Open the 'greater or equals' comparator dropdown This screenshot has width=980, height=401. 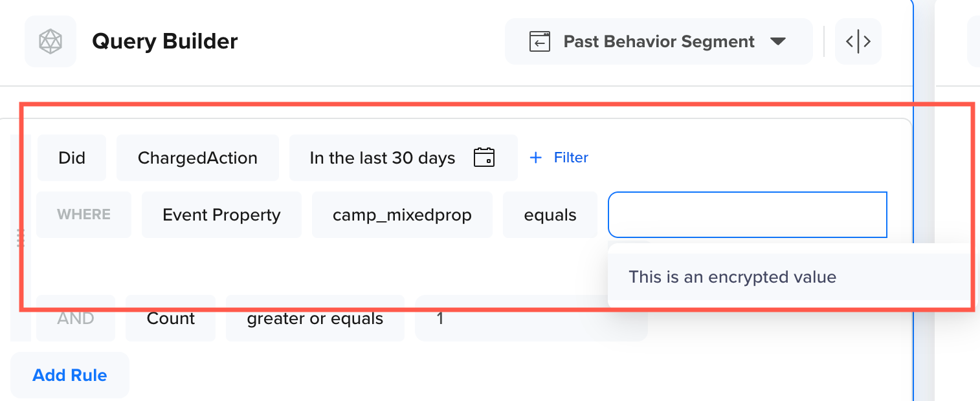pos(315,318)
